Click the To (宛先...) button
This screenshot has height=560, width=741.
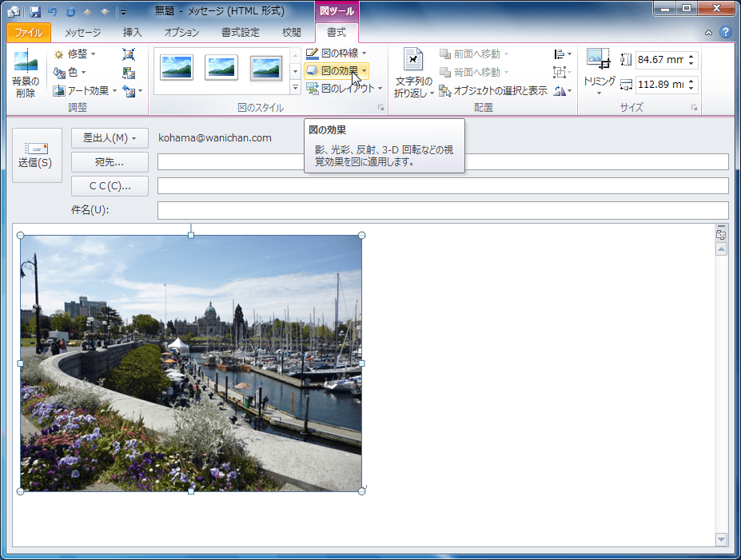(x=110, y=162)
